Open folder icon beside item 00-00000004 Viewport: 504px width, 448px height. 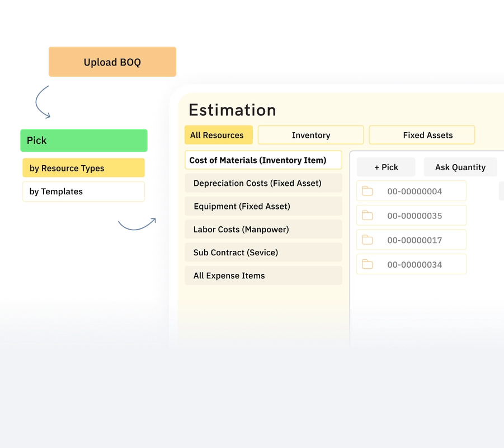(368, 190)
